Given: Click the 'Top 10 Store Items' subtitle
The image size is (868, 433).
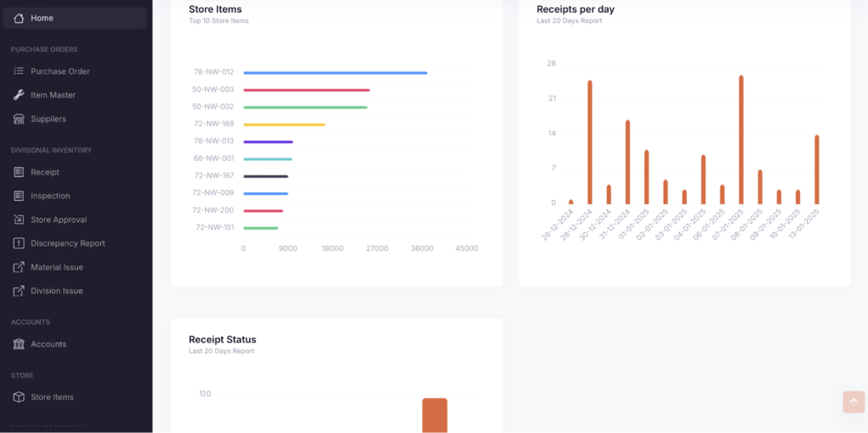Looking at the screenshot, I should tap(219, 21).
